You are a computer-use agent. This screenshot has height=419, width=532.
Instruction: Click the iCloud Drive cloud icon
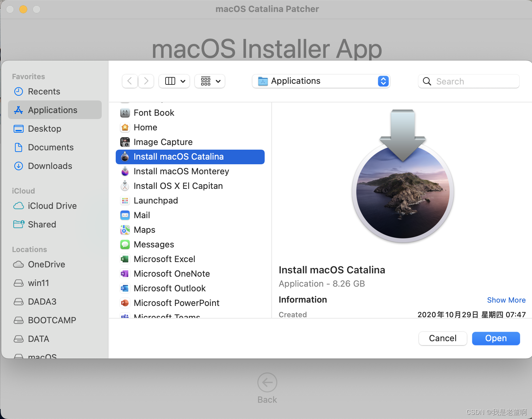[x=19, y=206]
